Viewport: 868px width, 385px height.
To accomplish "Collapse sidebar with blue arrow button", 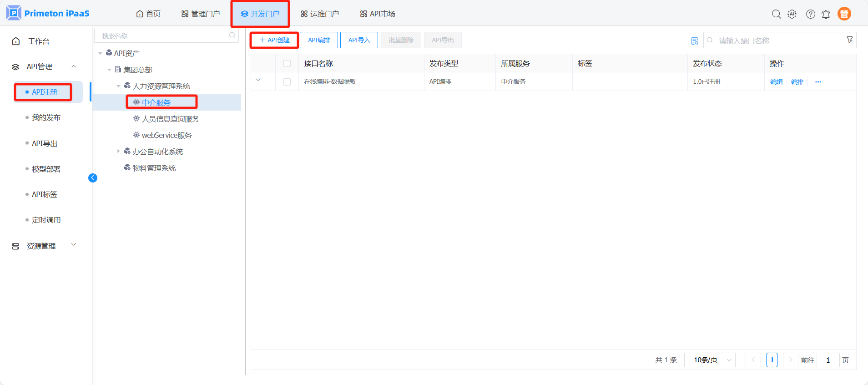I will click(x=93, y=178).
